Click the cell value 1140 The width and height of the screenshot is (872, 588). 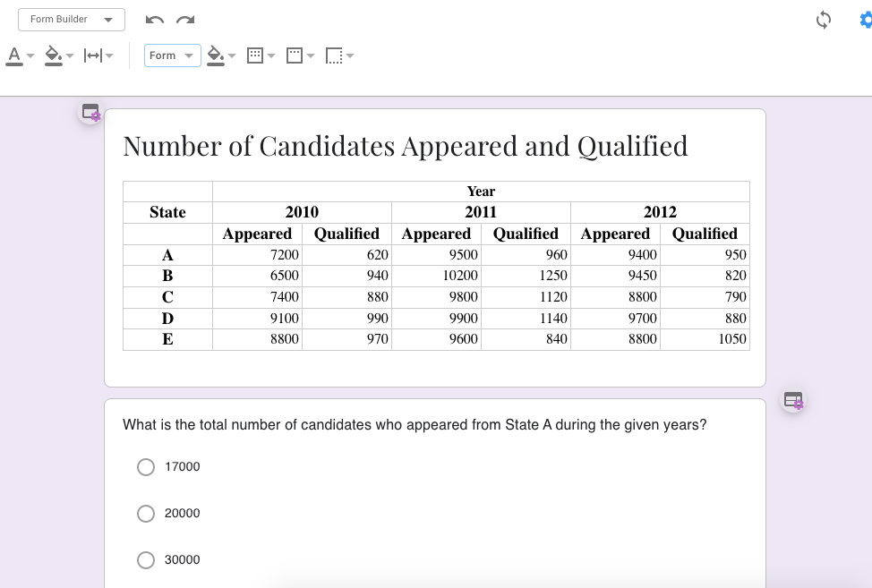(x=553, y=319)
